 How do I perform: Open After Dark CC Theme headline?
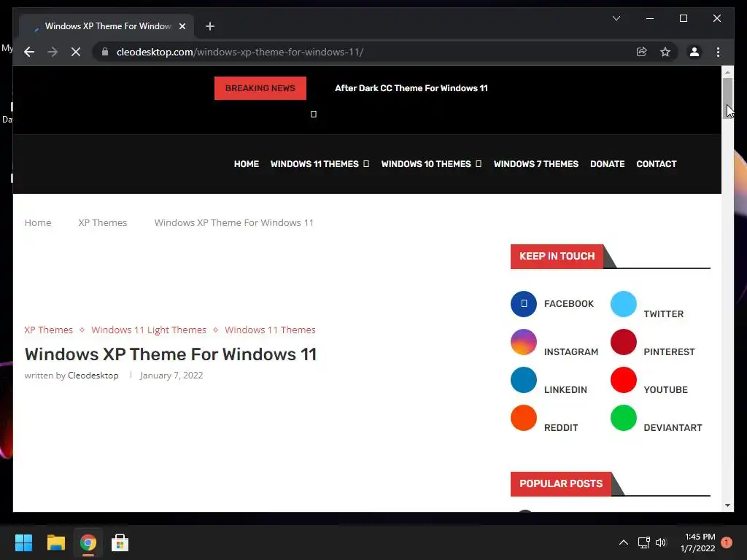pyautogui.click(x=411, y=88)
